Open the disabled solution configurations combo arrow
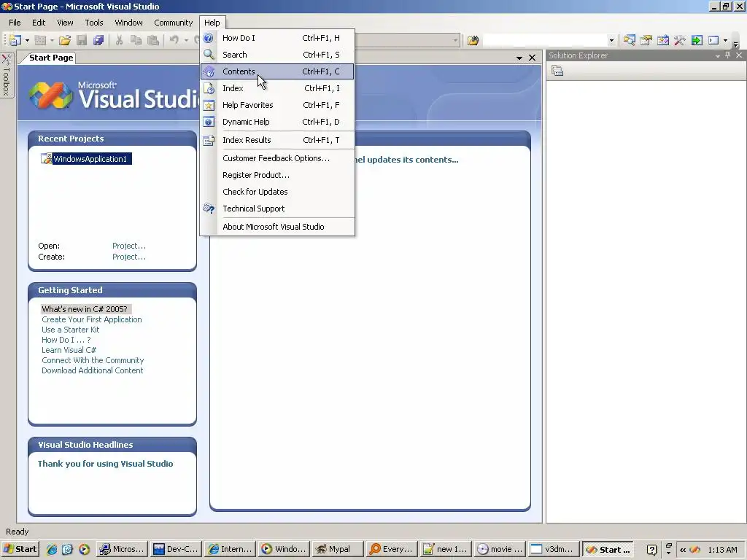This screenshot has height=560, width=747. pyautogui.click(x=455, y=41)
